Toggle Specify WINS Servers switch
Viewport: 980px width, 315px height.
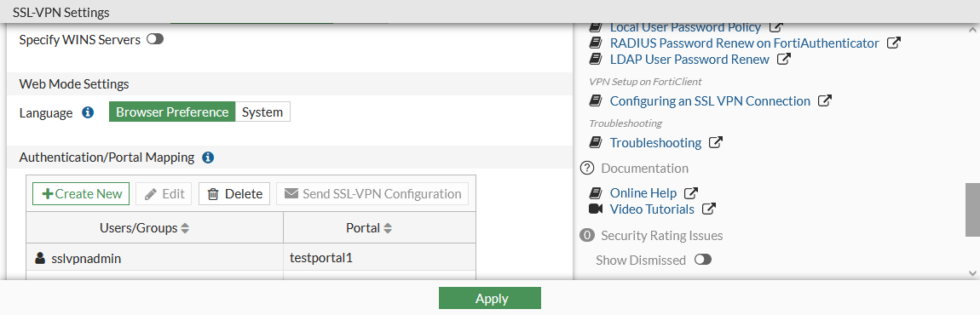[x=154, y=39]
